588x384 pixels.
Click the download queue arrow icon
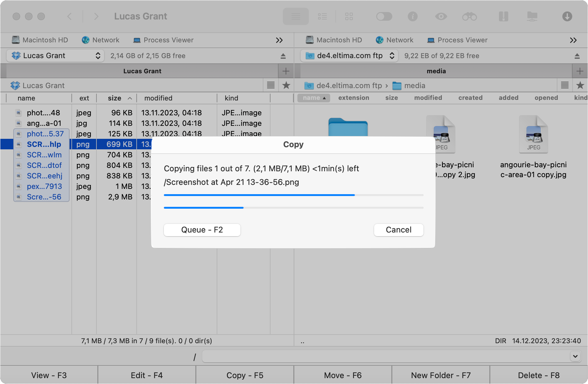click(567, 16)
